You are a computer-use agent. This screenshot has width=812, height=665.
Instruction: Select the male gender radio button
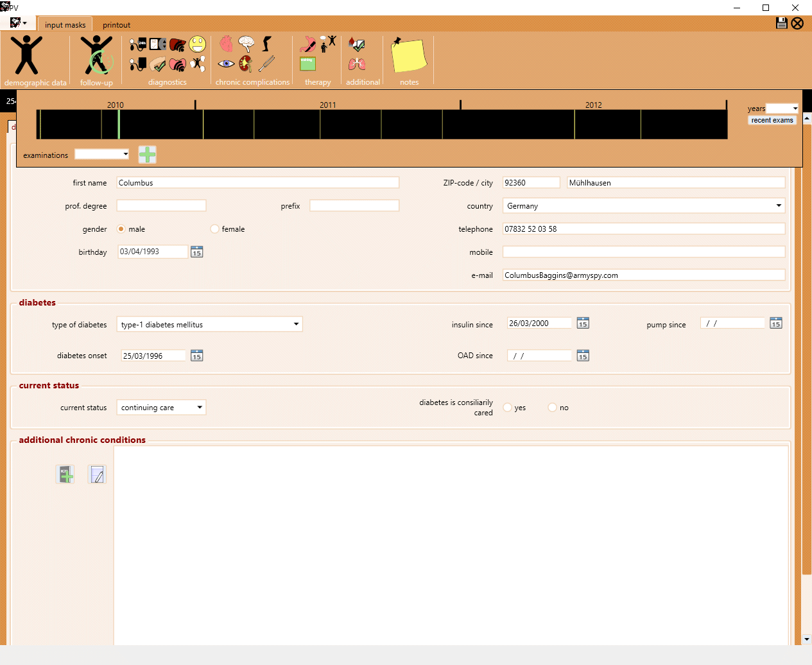[x=121, y=229]
